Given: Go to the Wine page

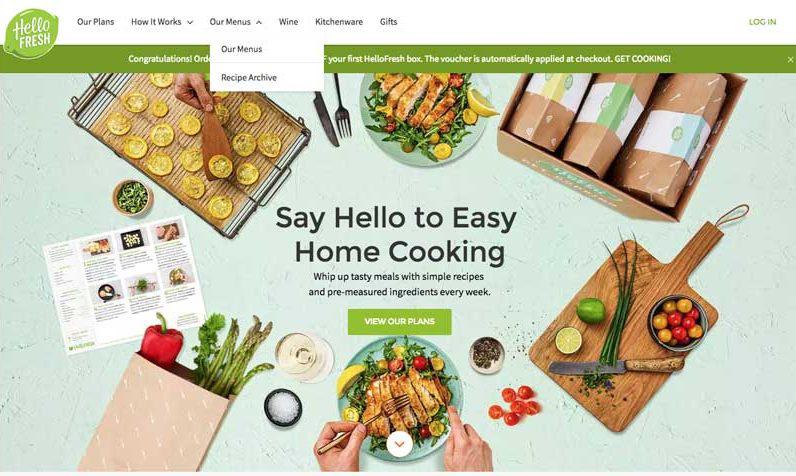Looking at the screenshot, I should tap(288, 22).
